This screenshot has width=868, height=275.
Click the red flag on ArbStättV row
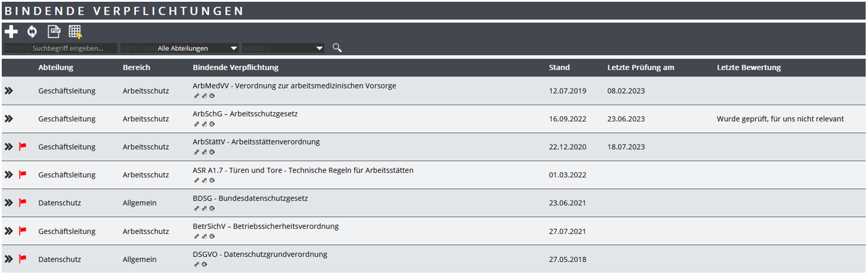coord(23,147)
